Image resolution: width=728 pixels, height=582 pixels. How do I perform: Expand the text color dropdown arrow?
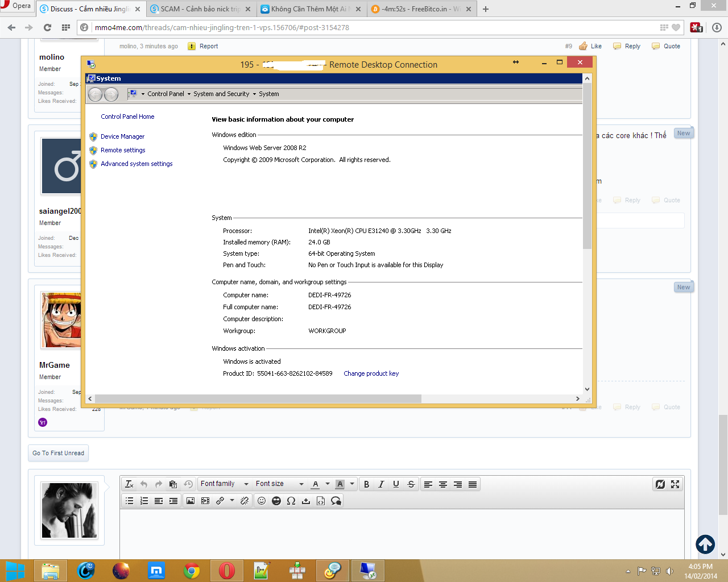point(328,484)
